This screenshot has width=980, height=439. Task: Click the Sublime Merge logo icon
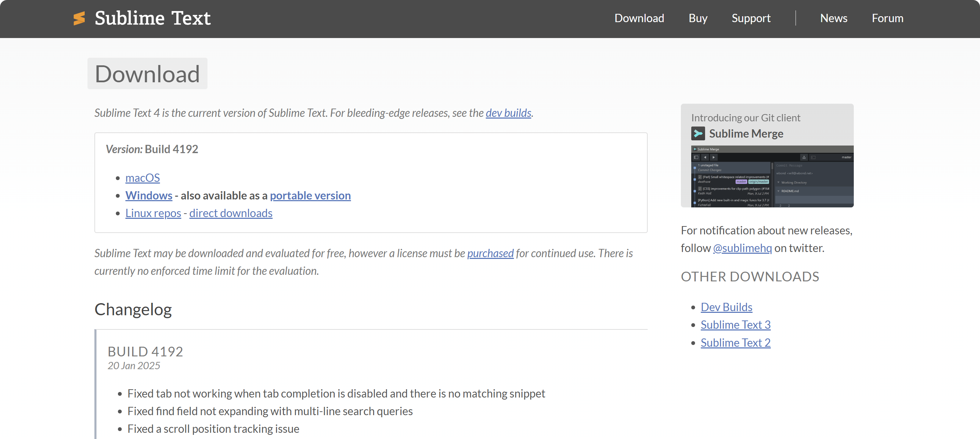coord(698,133)
